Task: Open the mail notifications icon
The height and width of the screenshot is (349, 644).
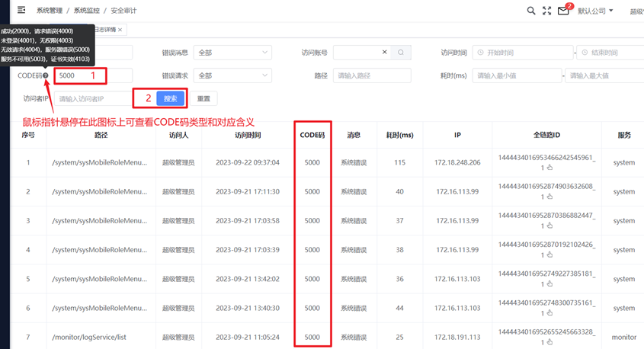Action: click(x=563, y=11)
